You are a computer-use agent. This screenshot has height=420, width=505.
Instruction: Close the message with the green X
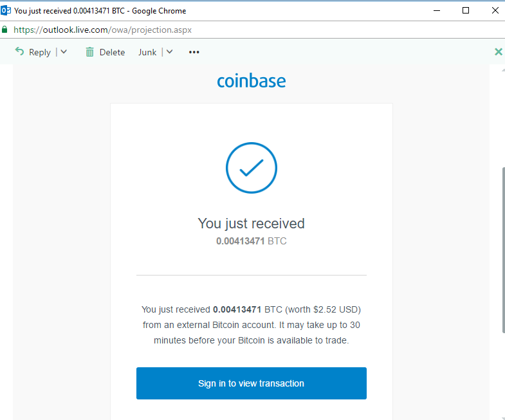498,52
